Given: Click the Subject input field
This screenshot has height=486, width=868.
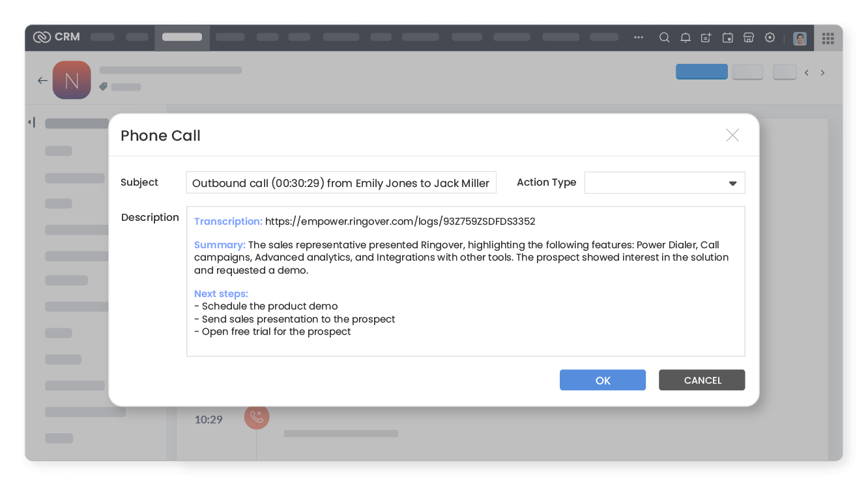Looking at the screenshot, I should (341, 183).
